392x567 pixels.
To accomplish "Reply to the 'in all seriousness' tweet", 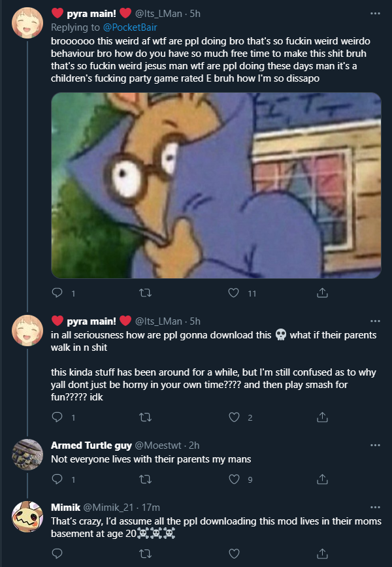I will 57,417.
